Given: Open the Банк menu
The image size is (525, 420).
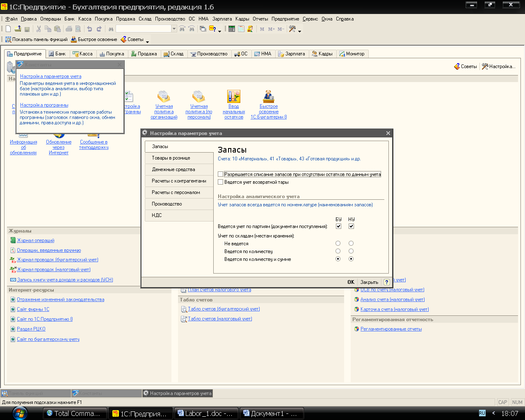Looking at the screenshot, I should point(70,19).
